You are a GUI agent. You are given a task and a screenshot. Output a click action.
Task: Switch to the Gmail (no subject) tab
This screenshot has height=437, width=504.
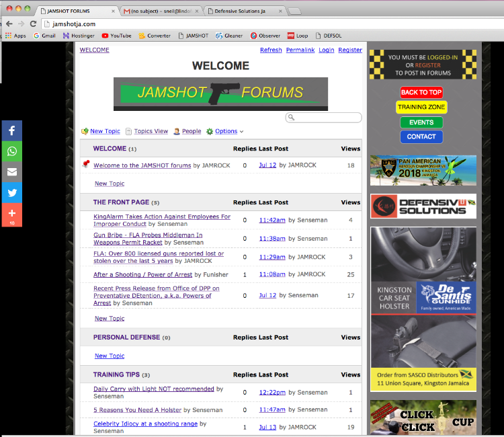coord(160,11)
